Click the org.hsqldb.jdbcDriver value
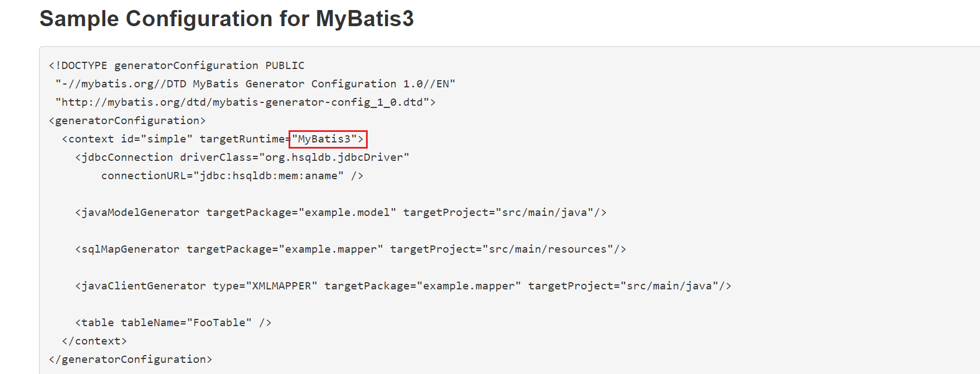Viewport: 980px width, 374px height. pyautogui.click(x=334, y=158)
